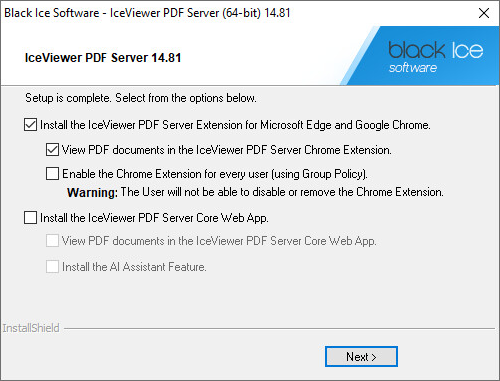
Task: Tick the Enable Chrome Extension for every user box
Action: pyautogui.click(x=52, y=174)
